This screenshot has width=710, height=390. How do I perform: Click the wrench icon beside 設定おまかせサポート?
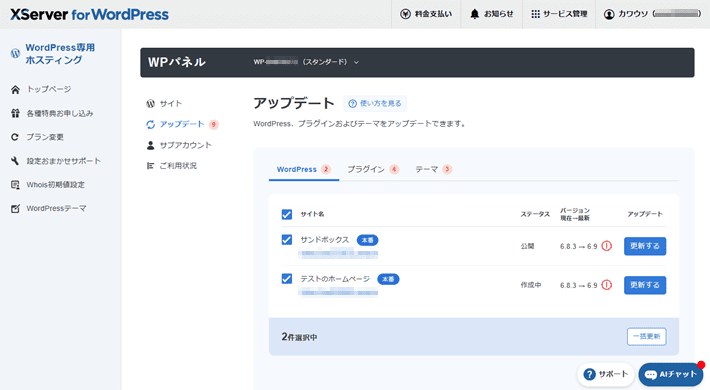15,161
